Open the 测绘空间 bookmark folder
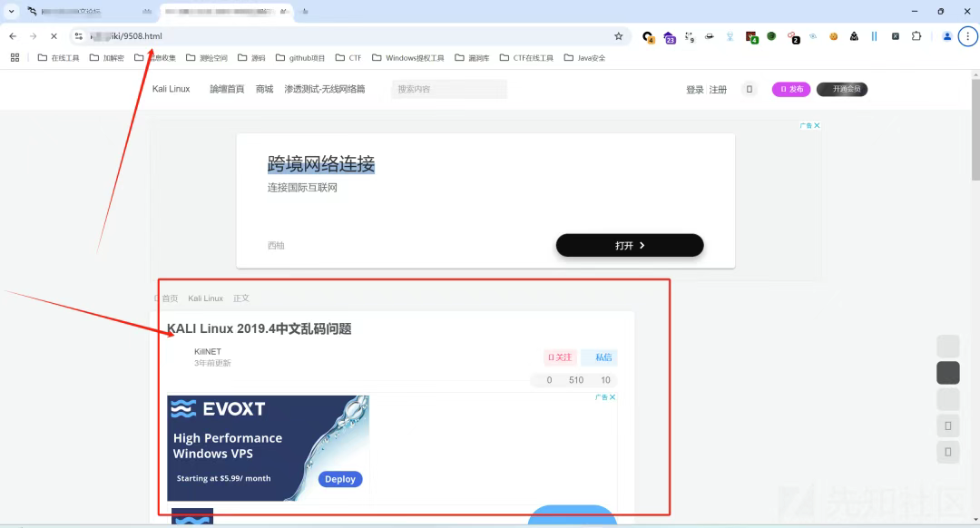The height and width of the screenshot is (528, 980). coord(207,57)
